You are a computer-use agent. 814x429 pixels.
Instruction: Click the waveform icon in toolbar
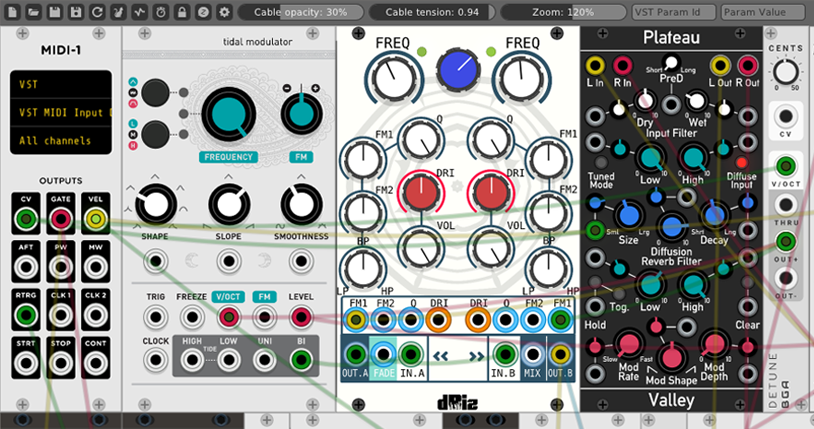(141, 12)
